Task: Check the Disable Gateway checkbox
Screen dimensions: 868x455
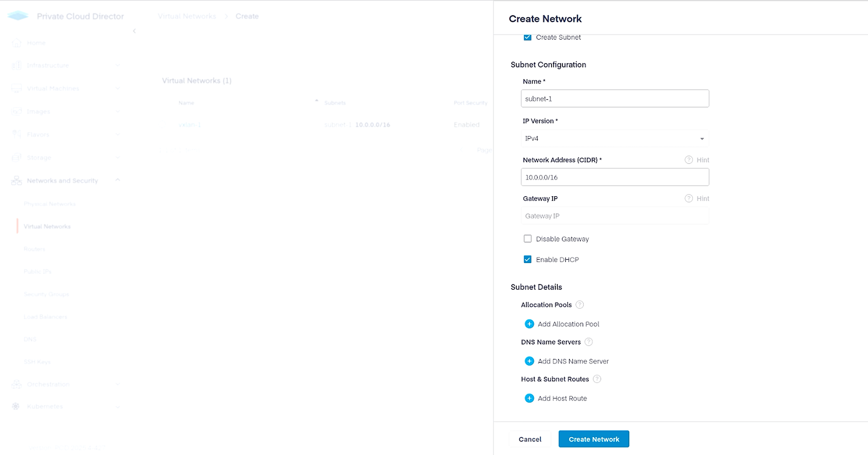Action: coord(527,239)
